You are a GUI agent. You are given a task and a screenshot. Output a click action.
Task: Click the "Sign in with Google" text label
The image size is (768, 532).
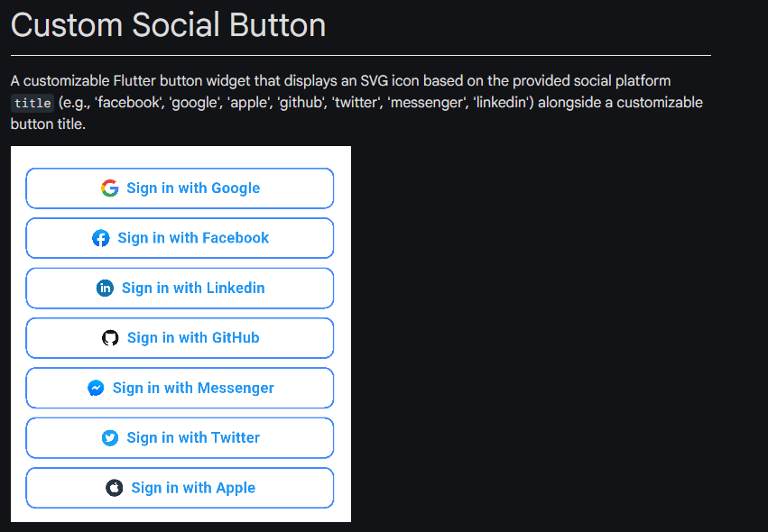click(192, 188)
